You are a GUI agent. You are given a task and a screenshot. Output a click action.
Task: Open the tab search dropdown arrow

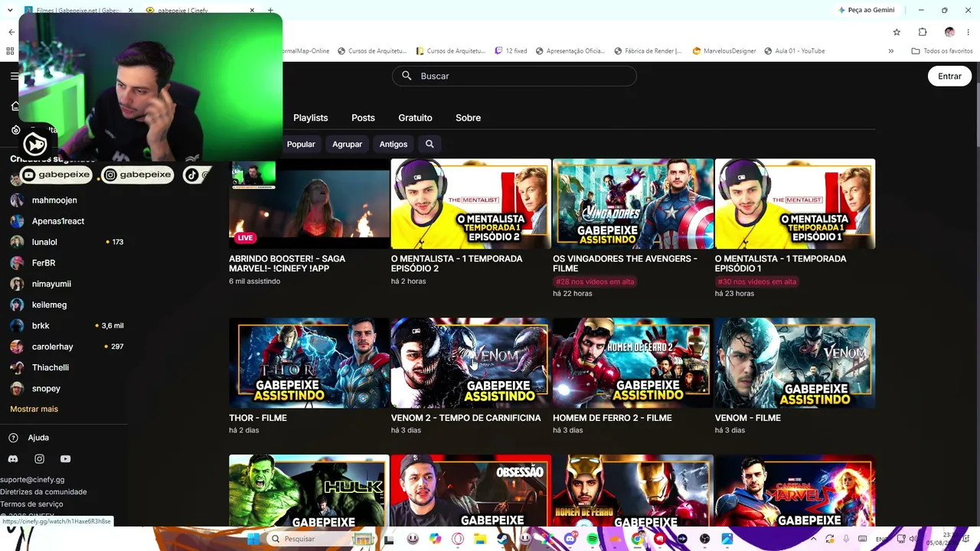pyautogui.click(x=10, y=11)
